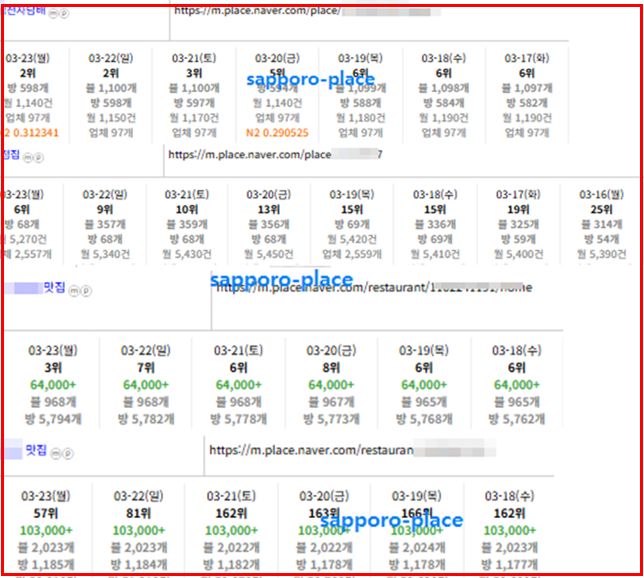Open the 점집 keyword link
Screen dimensions: 644x578
(x=11, y=155)
